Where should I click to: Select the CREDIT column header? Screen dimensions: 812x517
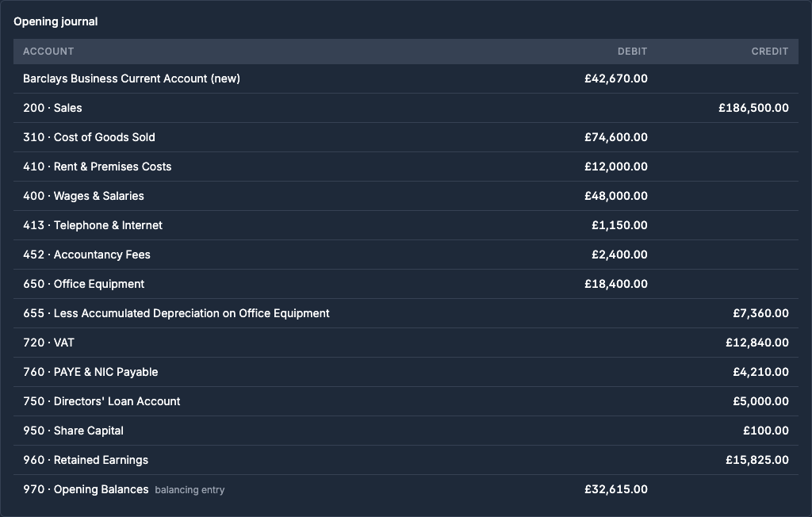point(769,52)
